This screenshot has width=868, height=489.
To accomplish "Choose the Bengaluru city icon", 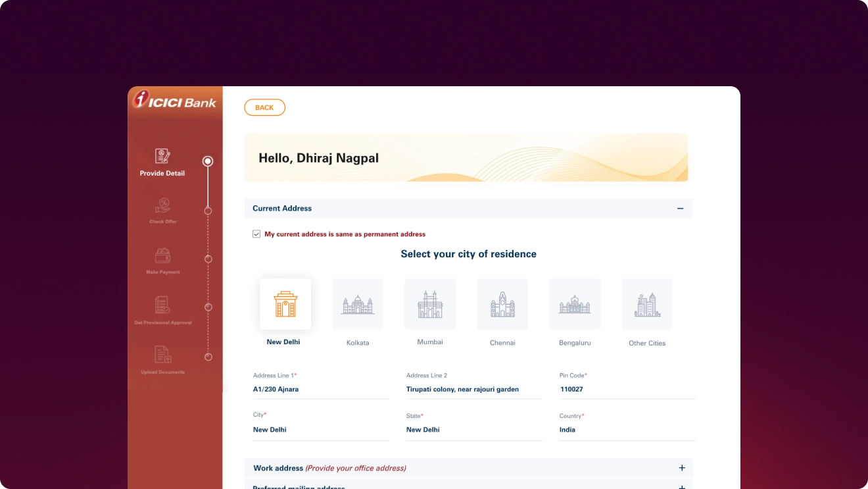I will [575, 304].
